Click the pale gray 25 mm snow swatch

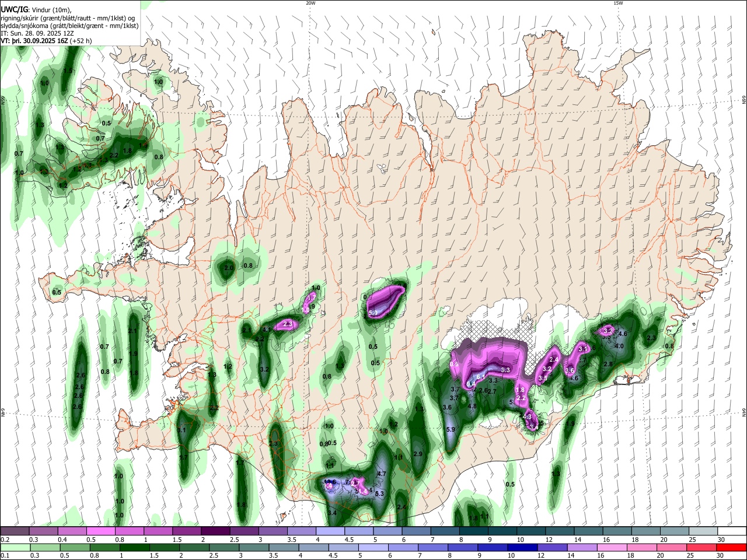pyautogui.click(x=703, y=531)
